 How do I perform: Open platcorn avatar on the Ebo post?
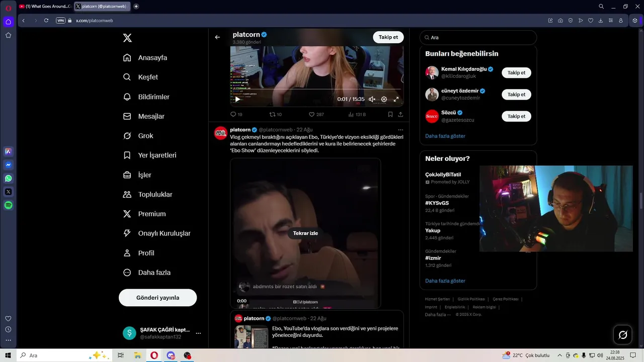coord(220,133)
